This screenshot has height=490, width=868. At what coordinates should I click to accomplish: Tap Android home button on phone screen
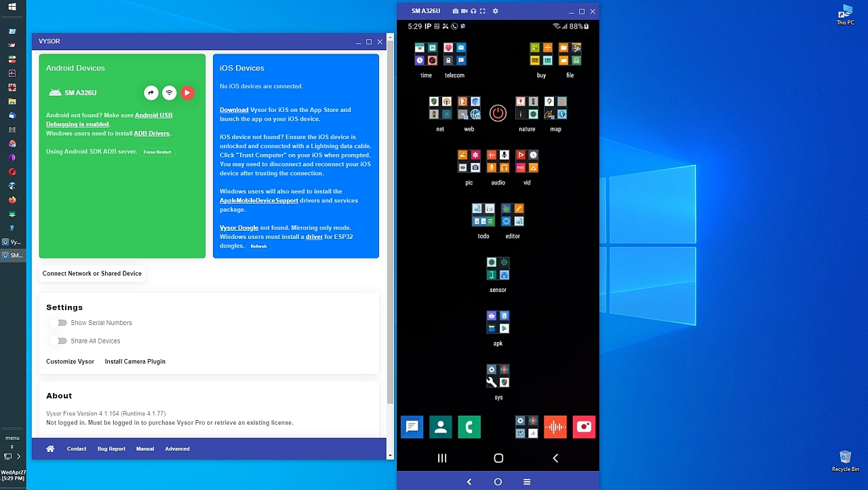[x=498, y=458]
